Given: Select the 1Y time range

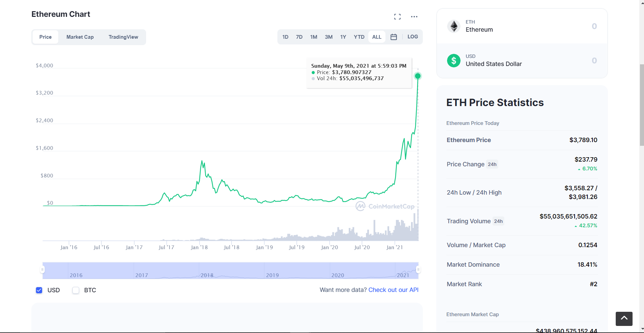Looking at the screenshot, I should point(343,37).
